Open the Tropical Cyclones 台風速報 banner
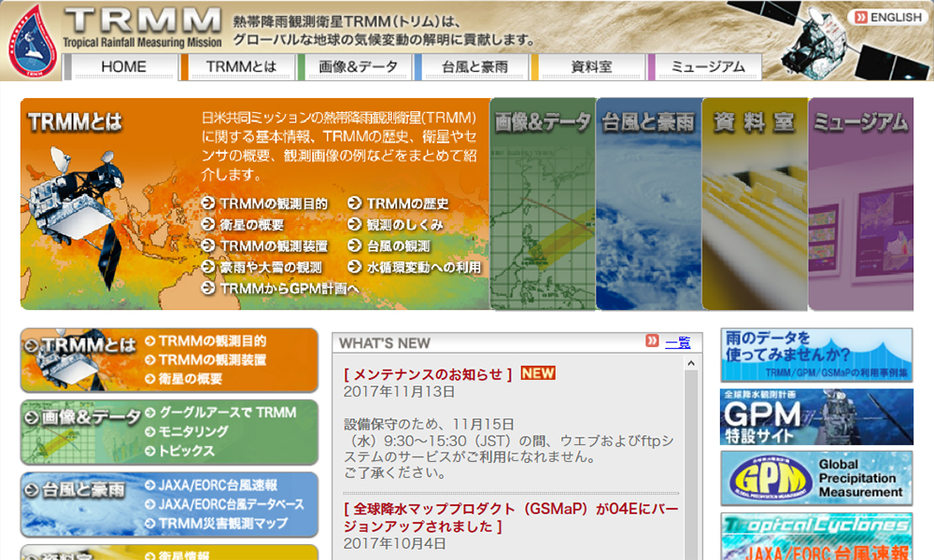 click(x=816, y=537)
